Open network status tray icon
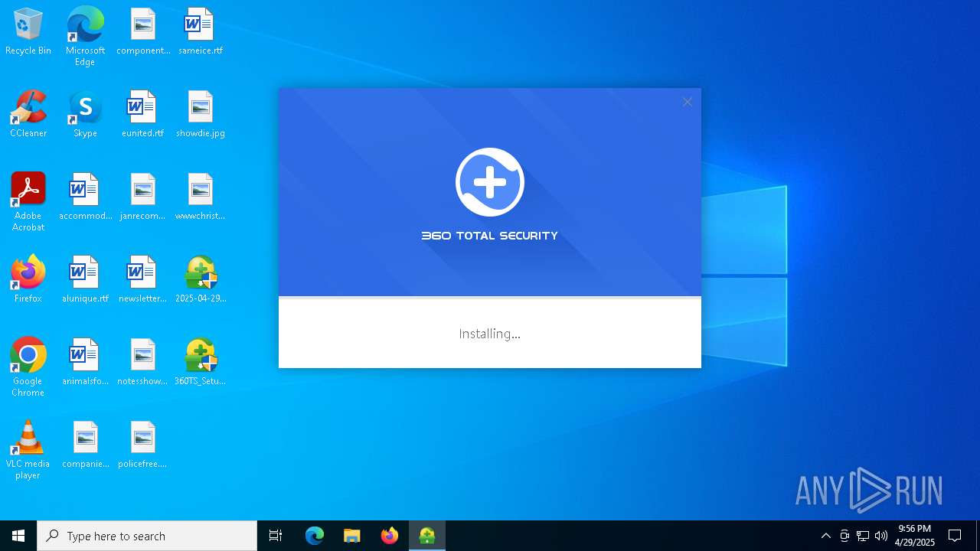Screen dimensions: 980x551 click(x=863, y=536)
